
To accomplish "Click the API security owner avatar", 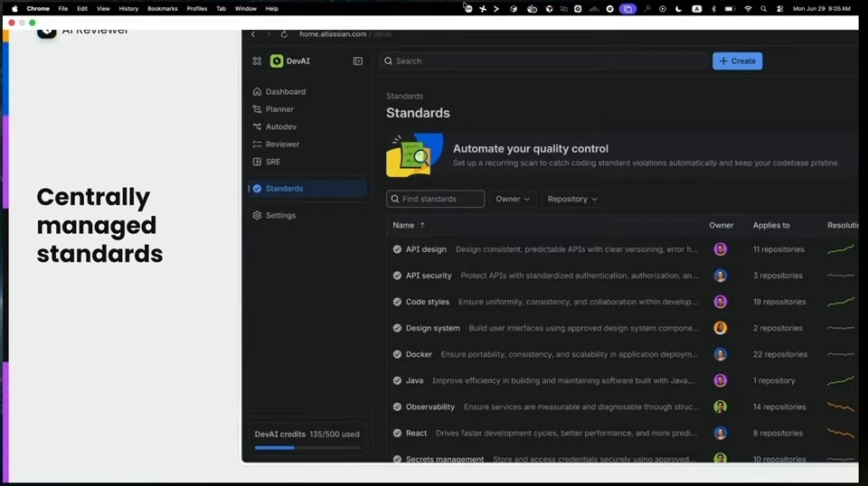I will pos(721,276).
